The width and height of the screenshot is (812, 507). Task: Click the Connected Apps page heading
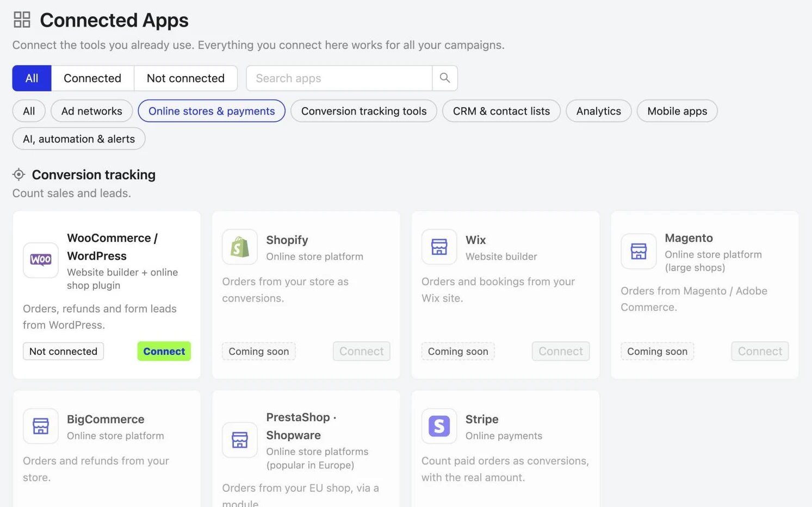tap(114, 20)
